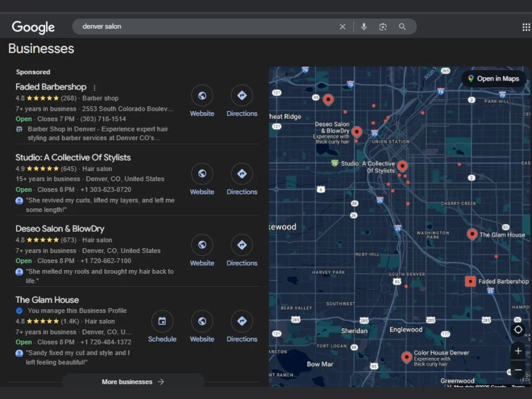Click the 'She revived my curls' review

(x=100, y=205)
